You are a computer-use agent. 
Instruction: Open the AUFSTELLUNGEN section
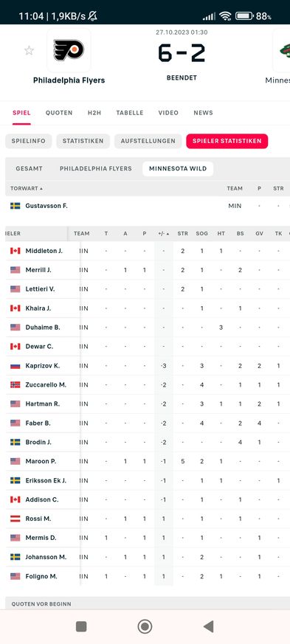tap(148, 141)
